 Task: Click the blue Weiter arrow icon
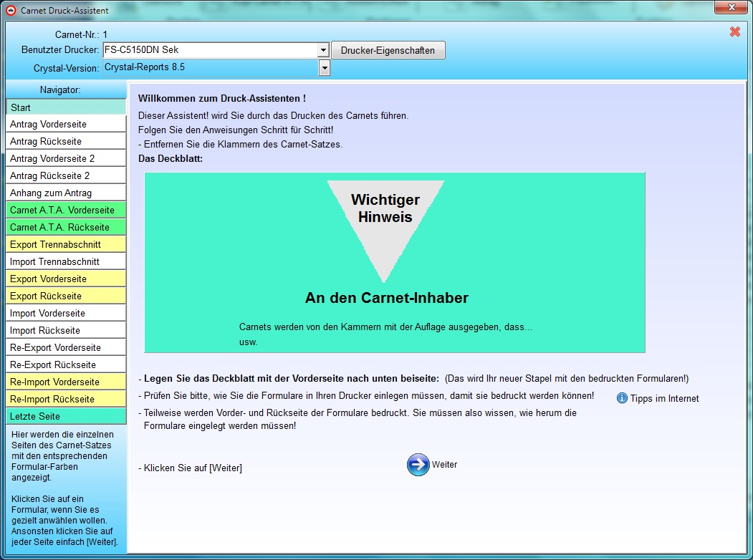pos(418,465)
